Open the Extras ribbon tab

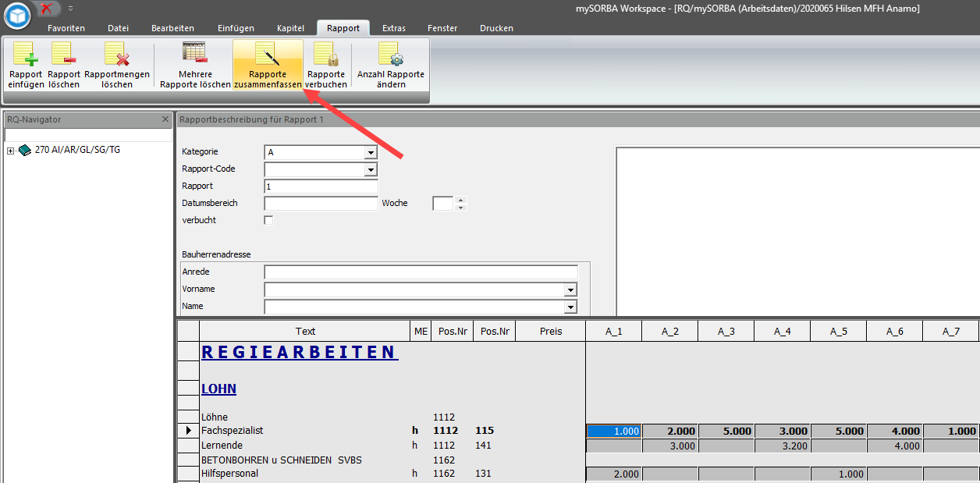coord(394,28)
